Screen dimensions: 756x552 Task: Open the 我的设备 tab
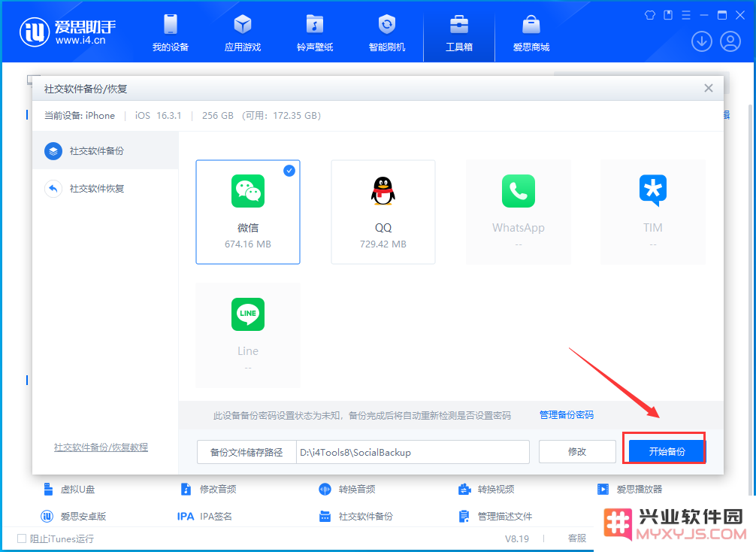[x=170, y=33]
